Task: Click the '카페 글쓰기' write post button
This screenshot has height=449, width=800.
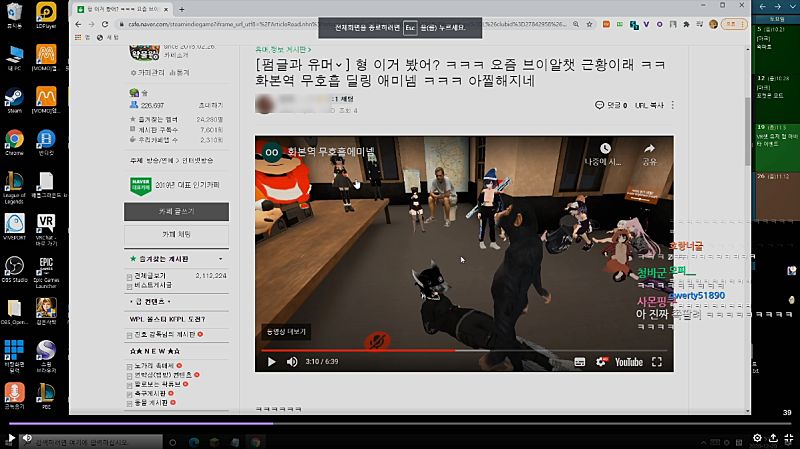Action: pyautogui.click(x=177, y=212)
